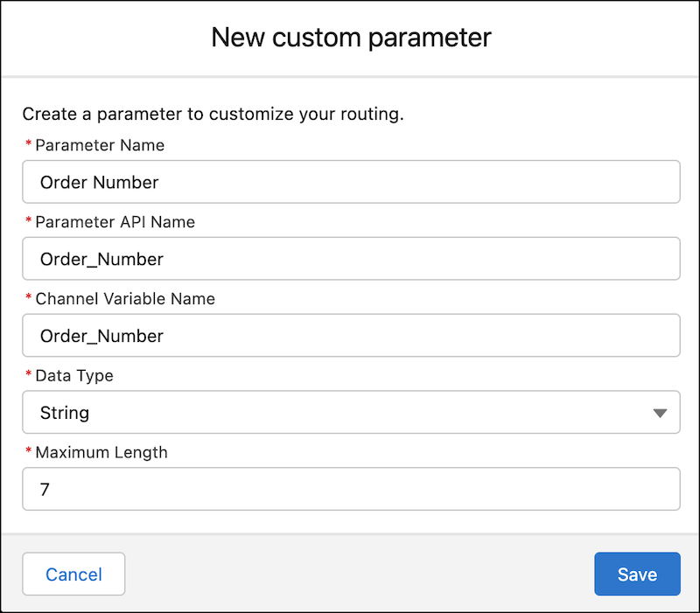
Task: Expand the String data type selector
Action: (350, 412)
